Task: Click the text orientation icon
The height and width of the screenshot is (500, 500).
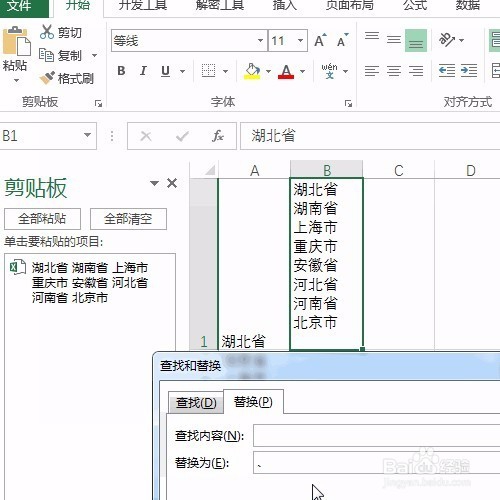Action: [447, 40]
